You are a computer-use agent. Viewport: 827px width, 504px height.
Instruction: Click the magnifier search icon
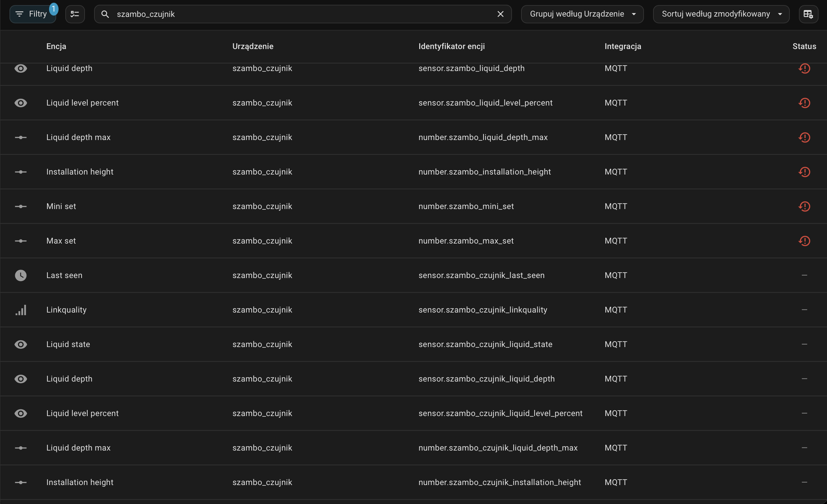[105, 14]
